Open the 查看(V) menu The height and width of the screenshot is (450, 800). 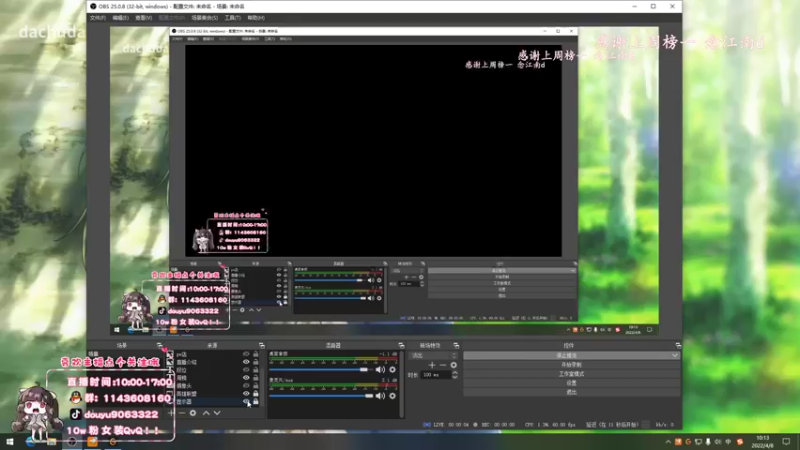tap(143, 18)
